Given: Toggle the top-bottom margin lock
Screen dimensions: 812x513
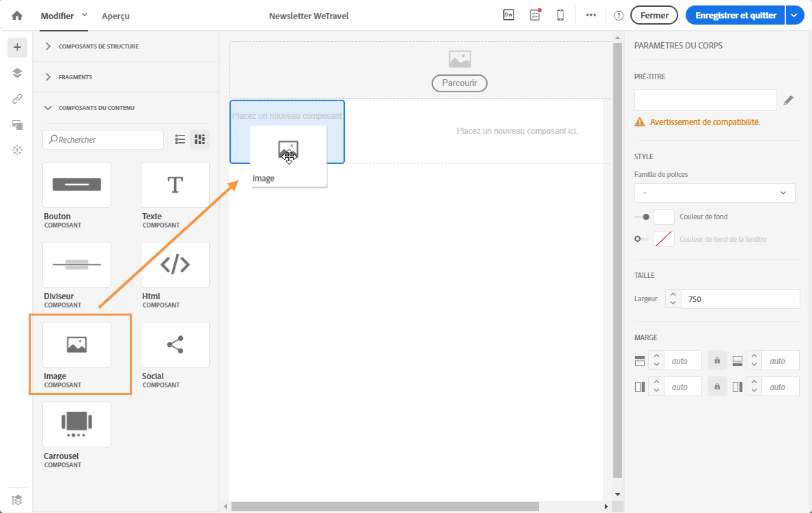Looking at the screenshot, I should [717, 361].
